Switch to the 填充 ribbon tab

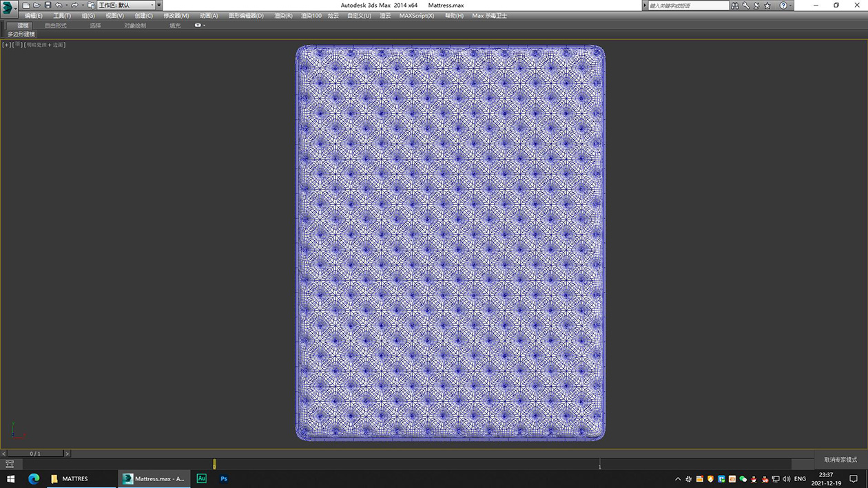click(x=175, y=25)
